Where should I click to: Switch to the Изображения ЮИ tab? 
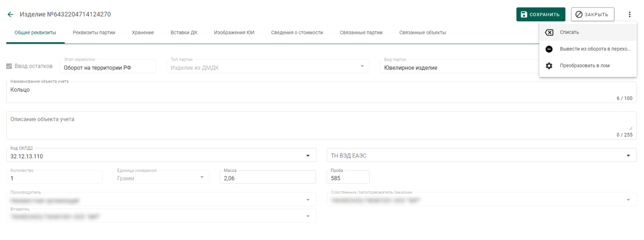pos(234,33)
